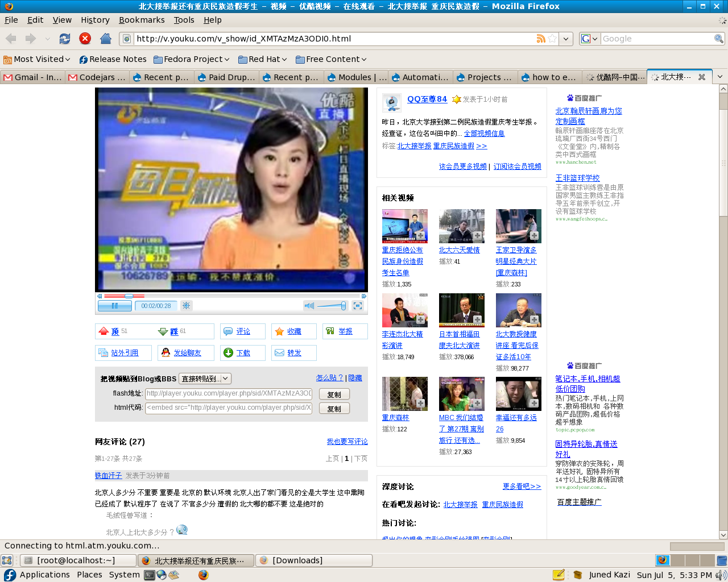The height and width of the screenshot is (582, 728).
Task: Copy the flash地址 with its 复制 button
Action: point(334,394)
